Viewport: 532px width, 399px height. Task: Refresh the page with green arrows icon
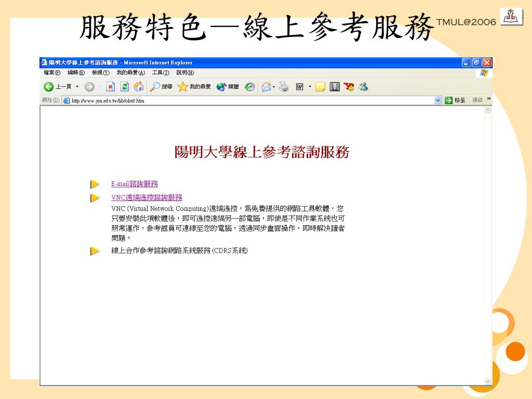125,87
